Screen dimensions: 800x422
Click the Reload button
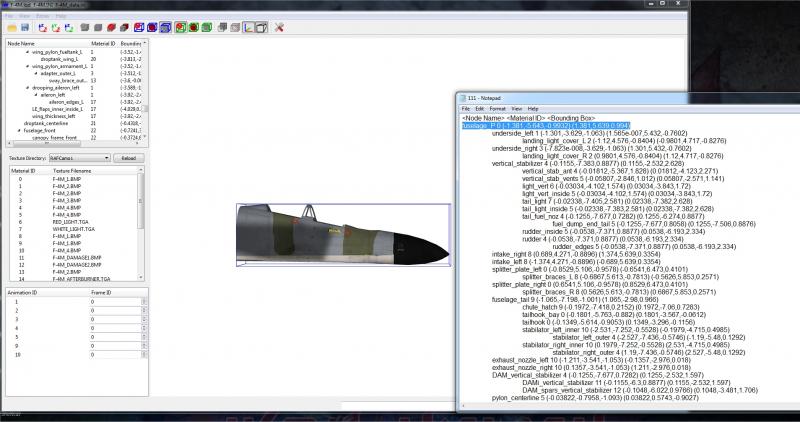[129, 158]
